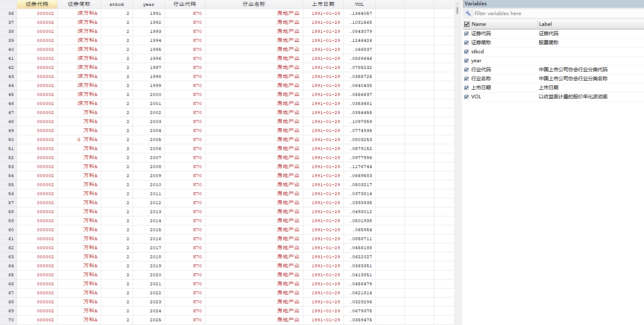Image resolution: width=644 pixels, height=325 pixels.
Task: Select the 行业名称 column header in the data grid
Action: pos(254,4)
